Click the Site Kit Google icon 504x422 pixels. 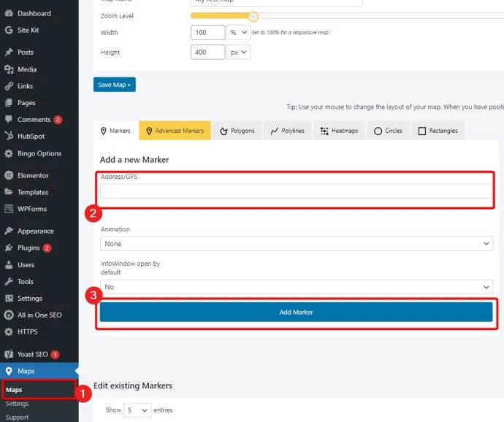(x=9, y=30)
